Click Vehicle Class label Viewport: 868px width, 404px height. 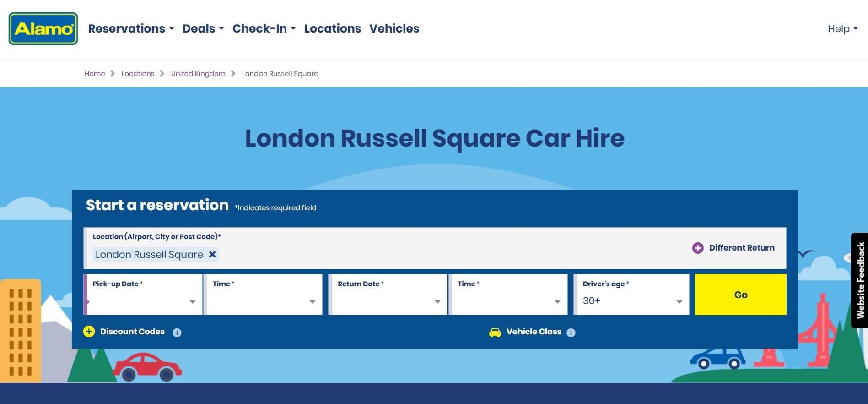point(534,332)
